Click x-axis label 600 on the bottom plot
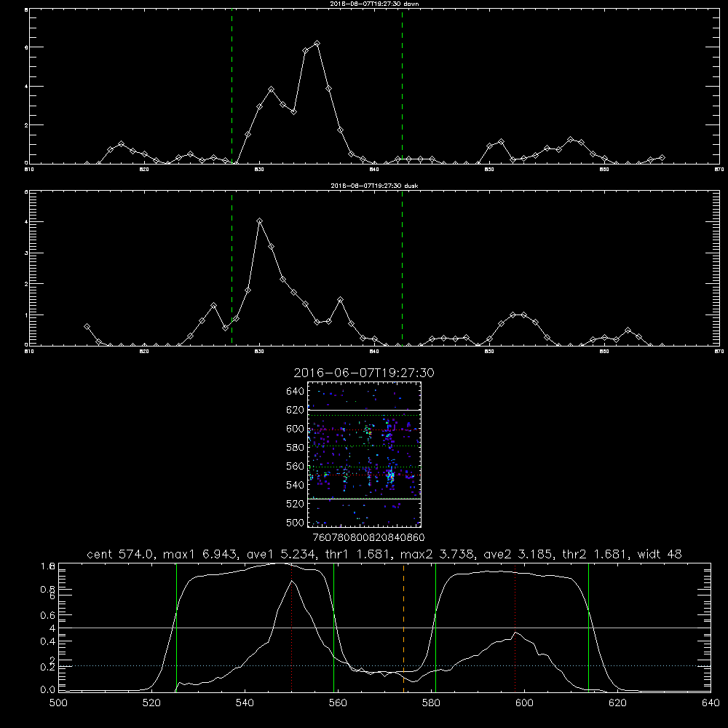728x728 pixels. click(524, 703)
